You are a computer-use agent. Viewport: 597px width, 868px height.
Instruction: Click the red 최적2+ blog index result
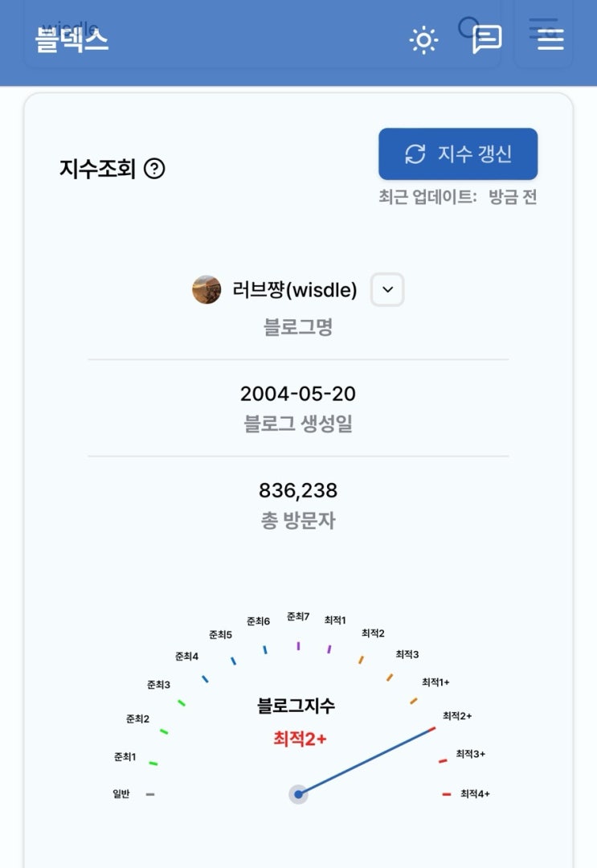pos(300,738)
